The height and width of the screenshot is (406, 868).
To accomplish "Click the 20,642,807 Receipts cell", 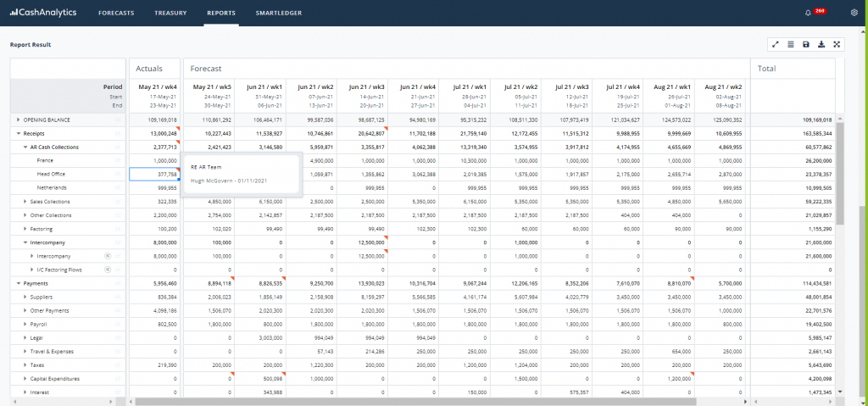I will coord(363,133).
